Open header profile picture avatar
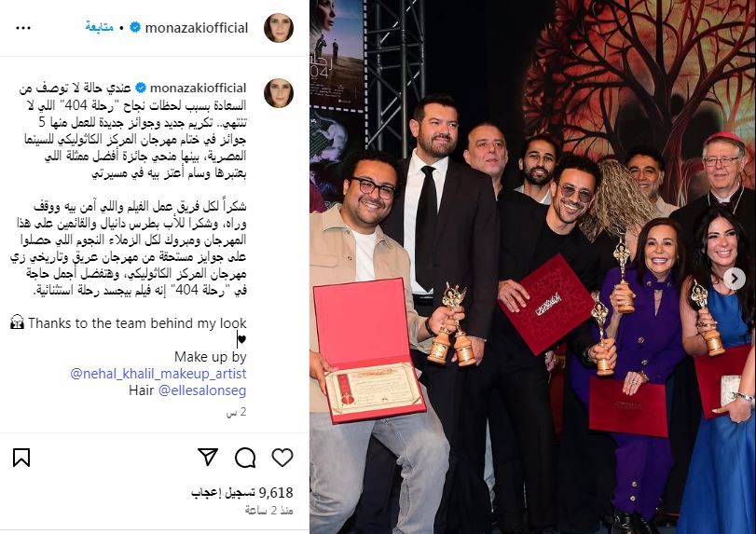This screenshot has width=756, height=534. 279,28
